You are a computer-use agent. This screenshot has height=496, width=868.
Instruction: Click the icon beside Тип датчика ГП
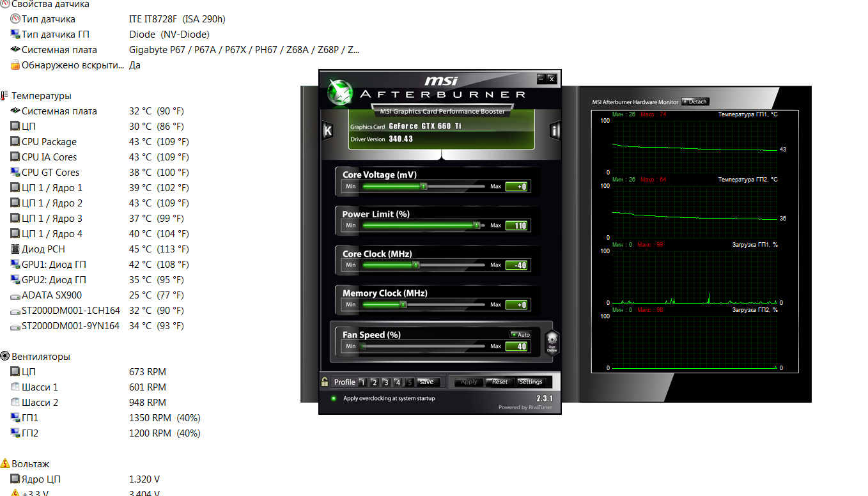[x=15, y=35]
